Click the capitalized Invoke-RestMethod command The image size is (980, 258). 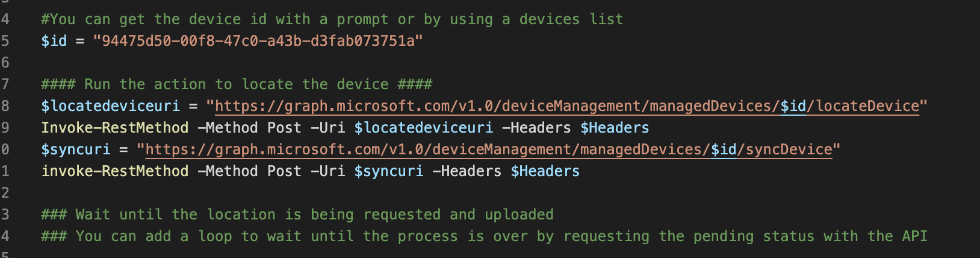(x=114, y=128)
